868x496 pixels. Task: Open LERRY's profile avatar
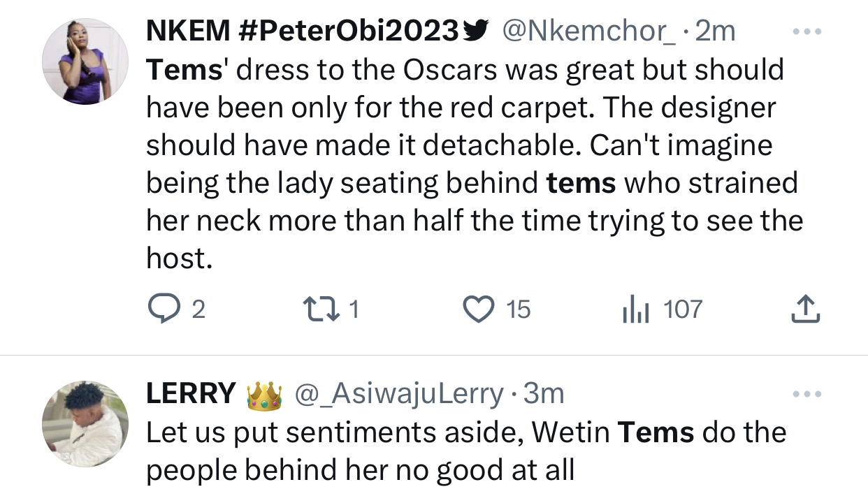click(x=85, y=424)
